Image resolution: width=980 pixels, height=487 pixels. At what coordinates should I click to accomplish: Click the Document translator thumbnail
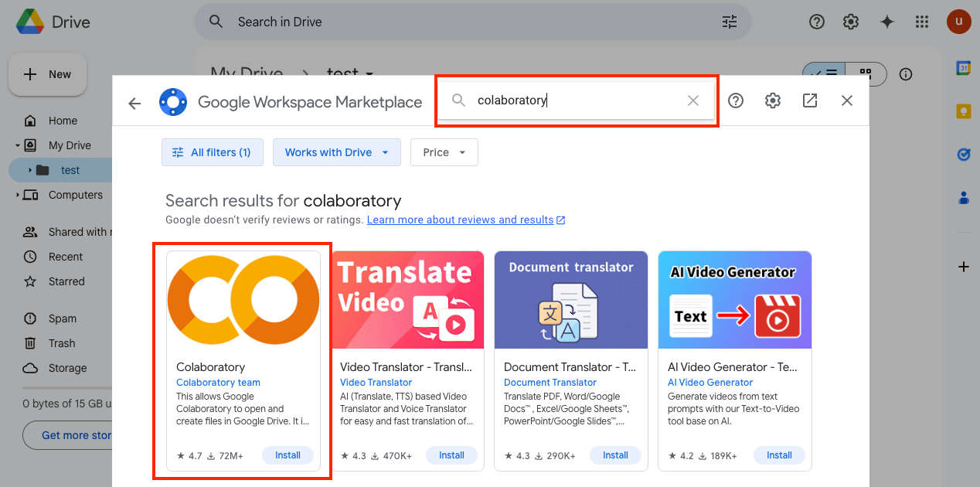point(571,300)
